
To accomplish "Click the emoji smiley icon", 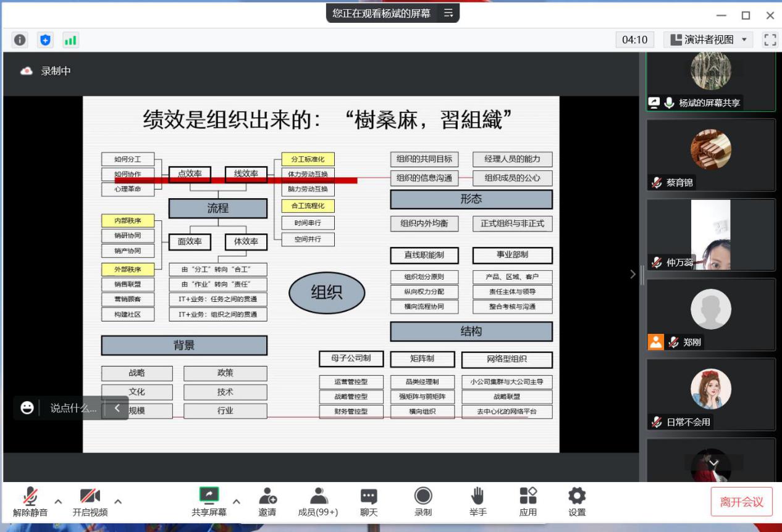I will (27, 408).
